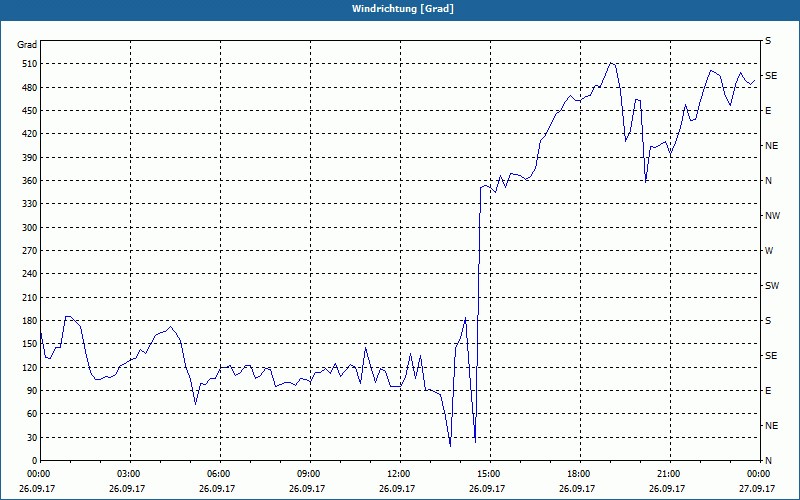Click the 270 y-axis value
This screenshot has height=500, width=800.
pos(30,251)
